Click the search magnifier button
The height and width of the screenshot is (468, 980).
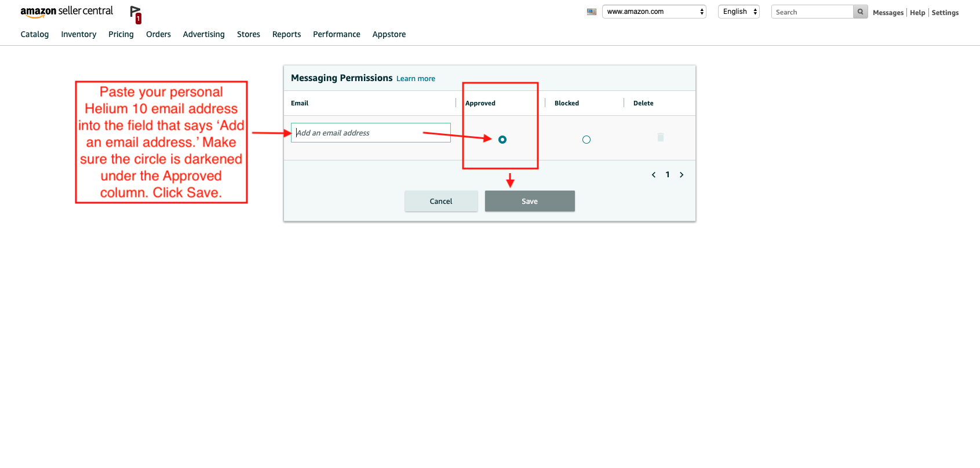point(860,12)
